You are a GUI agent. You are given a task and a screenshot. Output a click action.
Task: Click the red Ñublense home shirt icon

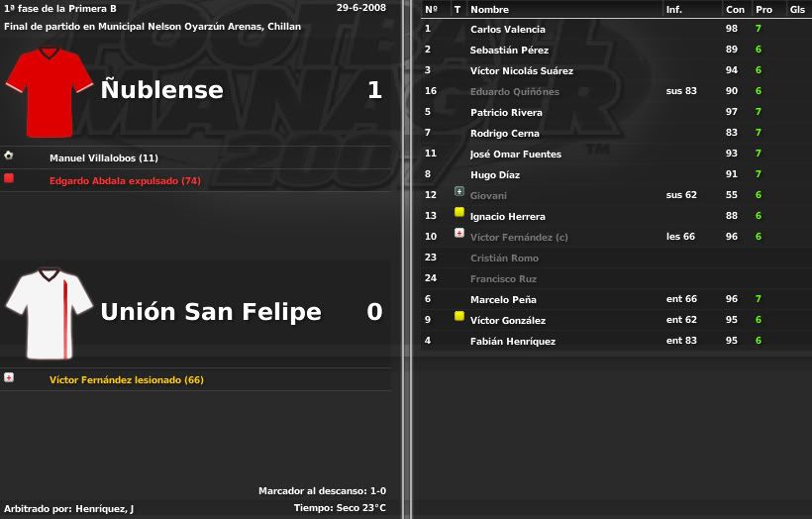click(50, 92)
